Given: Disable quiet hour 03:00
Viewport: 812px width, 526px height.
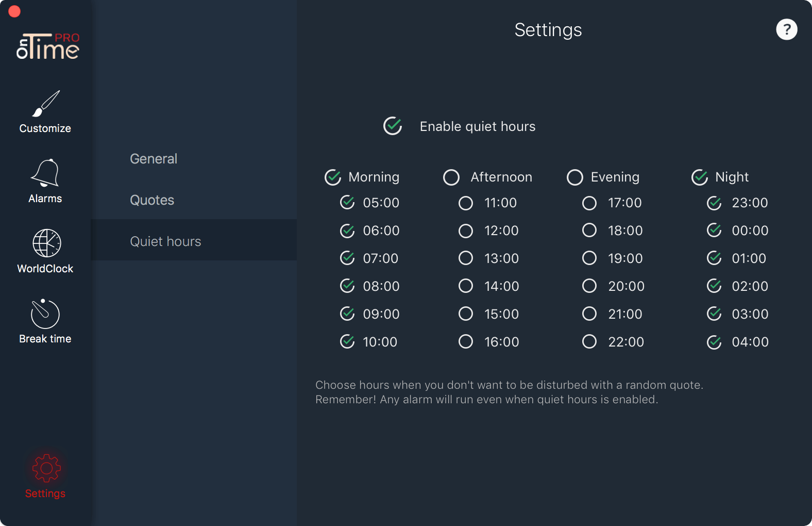Looking at the screenshot, I should point(714,314).
